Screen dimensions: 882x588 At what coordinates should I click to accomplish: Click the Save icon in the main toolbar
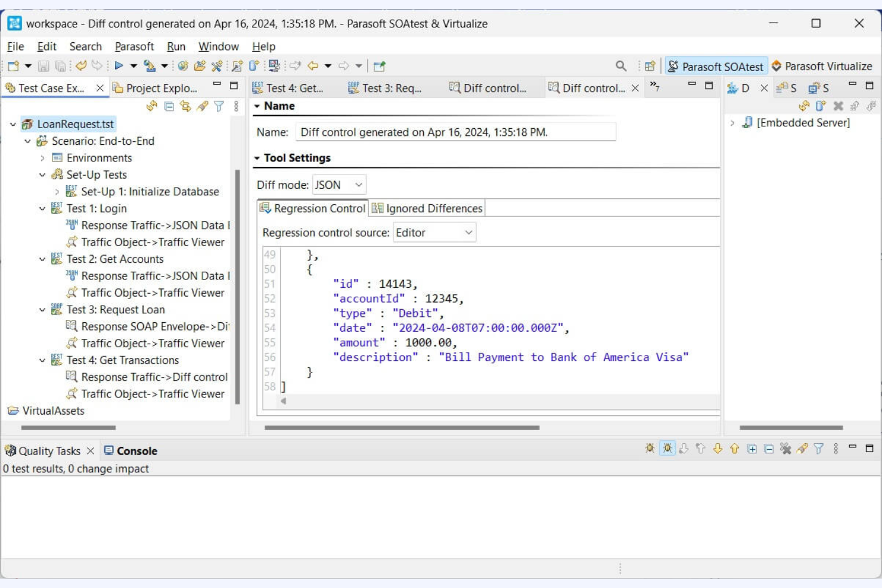click(x=43, y=66)
